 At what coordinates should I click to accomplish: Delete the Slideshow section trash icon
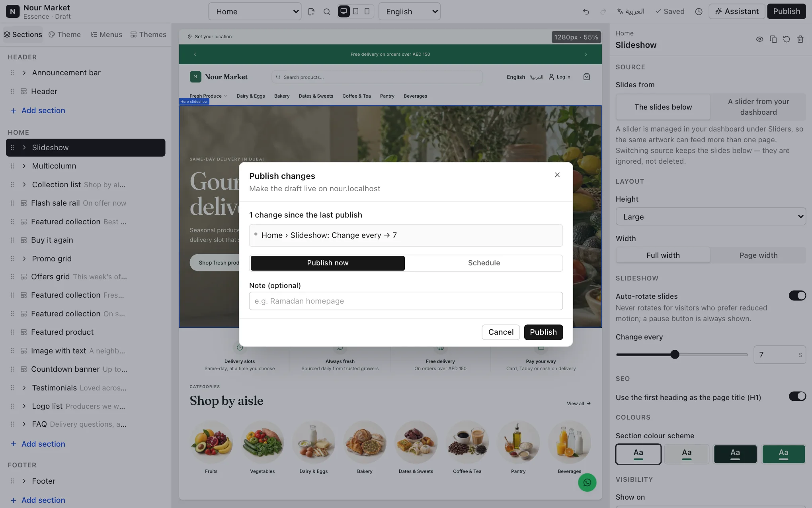point(800,39)
